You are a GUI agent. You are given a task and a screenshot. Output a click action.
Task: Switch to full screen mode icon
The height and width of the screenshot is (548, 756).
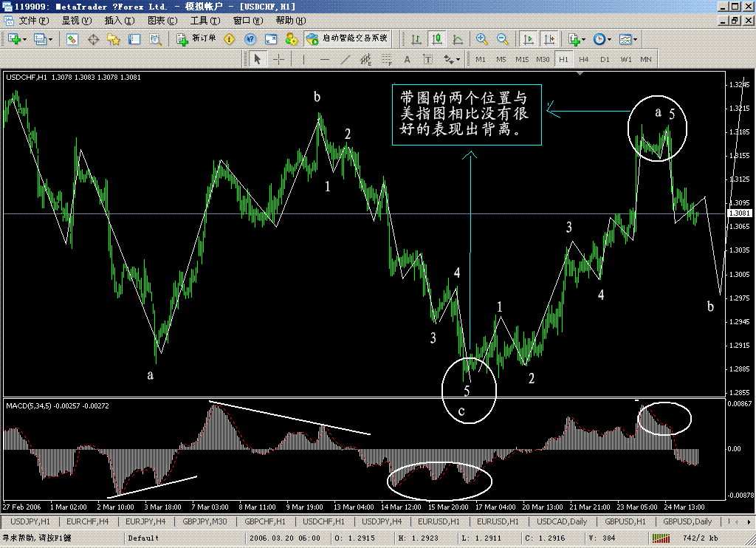271,40
